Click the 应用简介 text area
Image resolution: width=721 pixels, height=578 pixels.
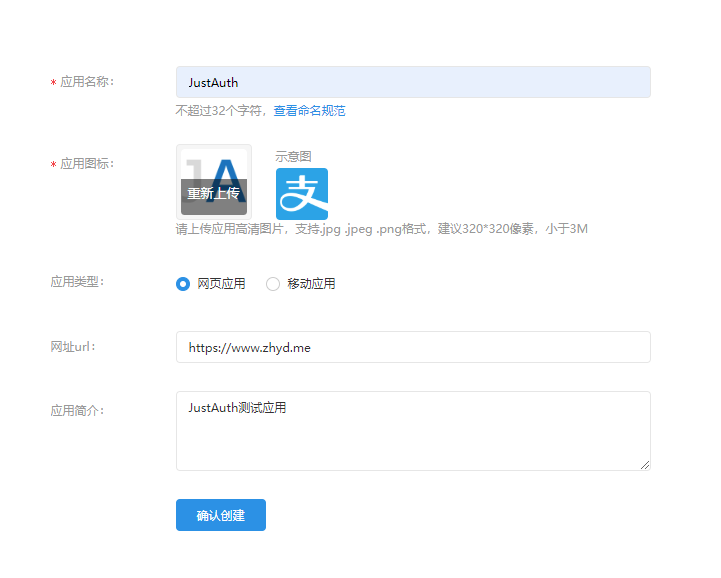pos(413,431)
